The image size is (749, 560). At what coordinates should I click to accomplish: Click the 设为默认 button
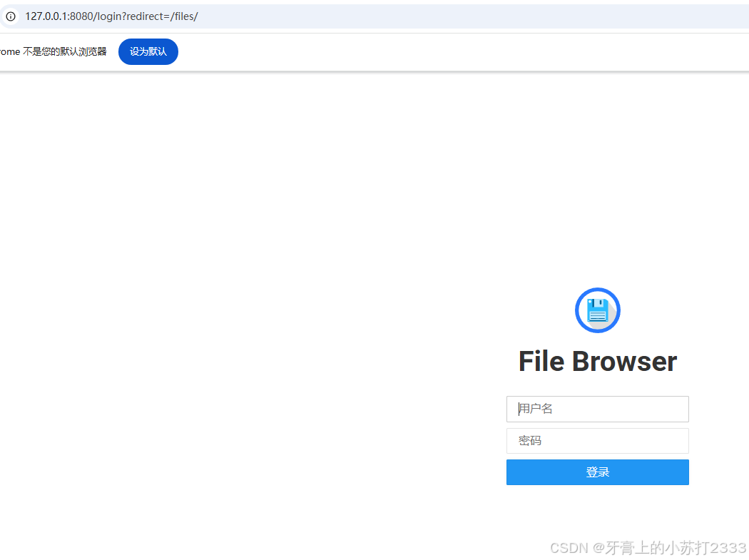point(148,51)
